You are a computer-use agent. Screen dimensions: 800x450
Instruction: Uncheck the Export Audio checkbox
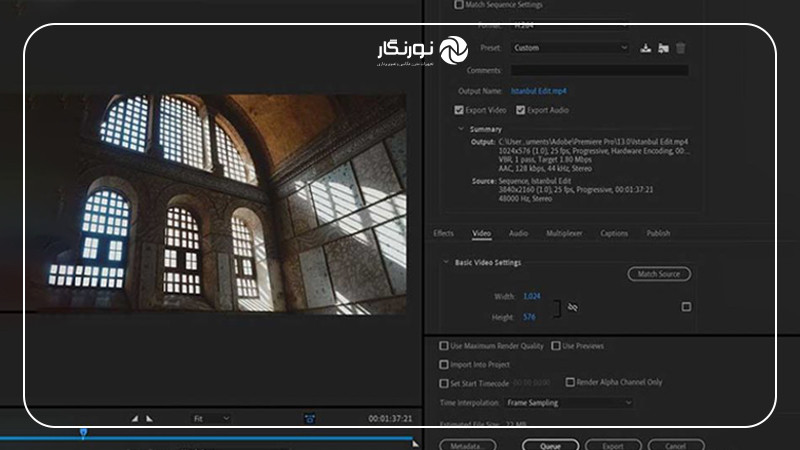click(519, 110)
